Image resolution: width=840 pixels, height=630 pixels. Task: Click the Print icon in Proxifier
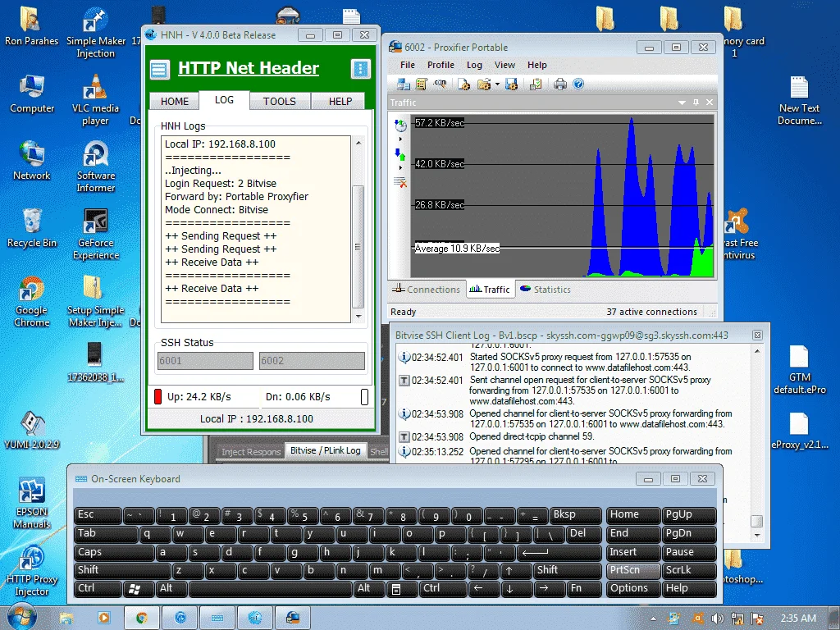coord(559,84)
